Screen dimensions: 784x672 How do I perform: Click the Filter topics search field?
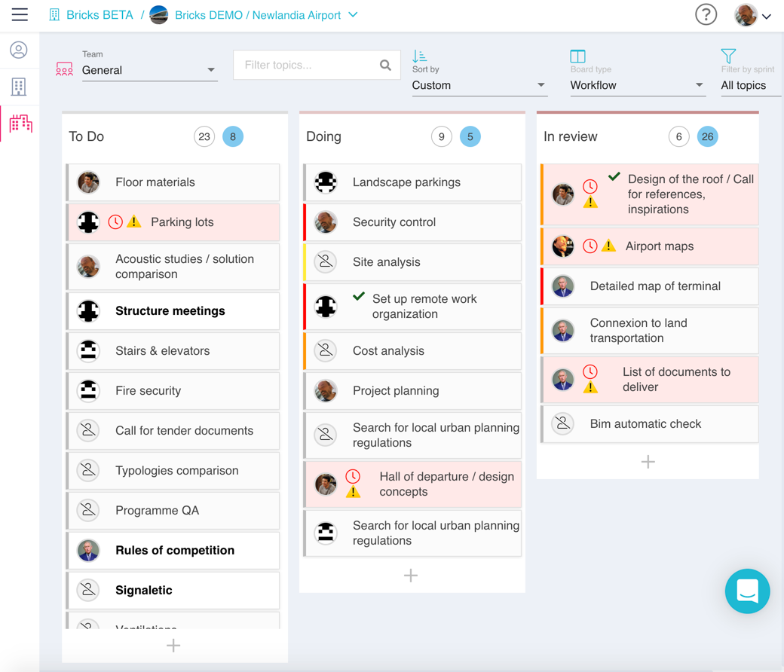pyautogui.click(x=309, y=66)
